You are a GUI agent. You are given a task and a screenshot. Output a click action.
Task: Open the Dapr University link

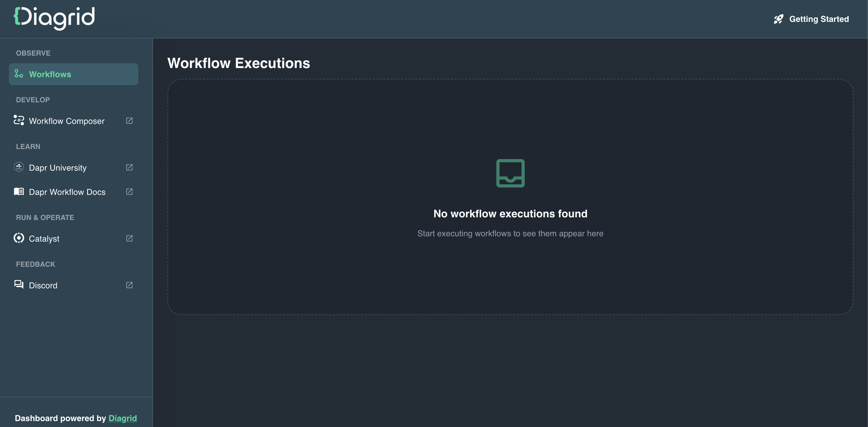tap(58, 168)
